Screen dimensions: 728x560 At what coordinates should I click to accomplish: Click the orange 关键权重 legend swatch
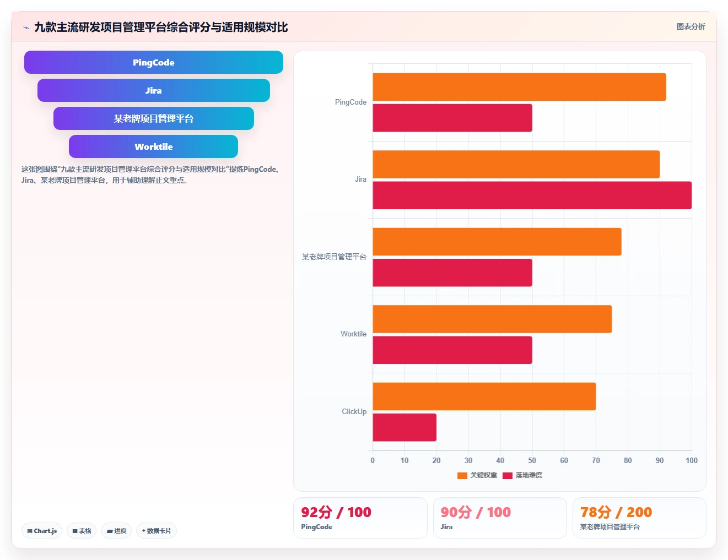462,475
